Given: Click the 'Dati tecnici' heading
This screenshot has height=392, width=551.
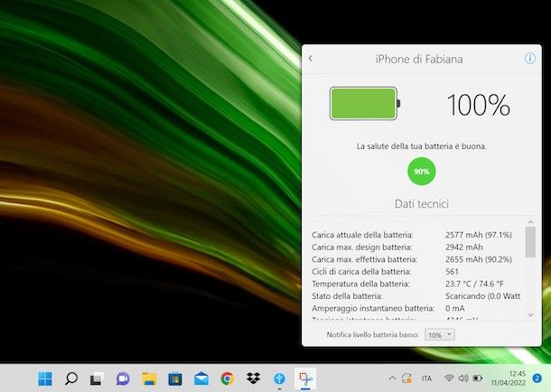Looking at the screenshot, I should coord(422,204).
